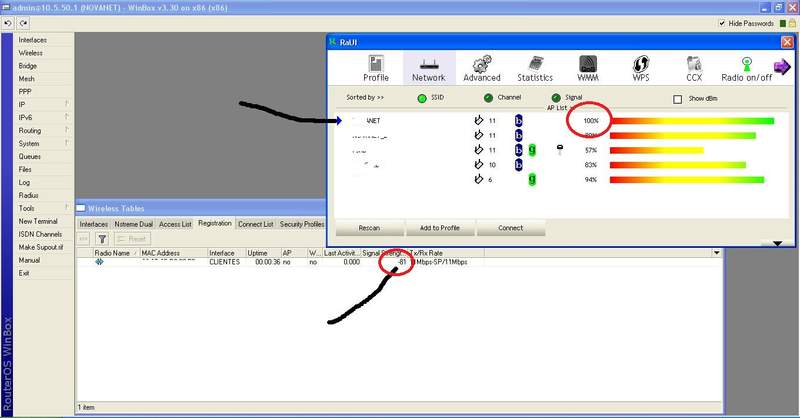Click the Add to Profile button
The image size is (800, 418).
[x=440, y=228]
